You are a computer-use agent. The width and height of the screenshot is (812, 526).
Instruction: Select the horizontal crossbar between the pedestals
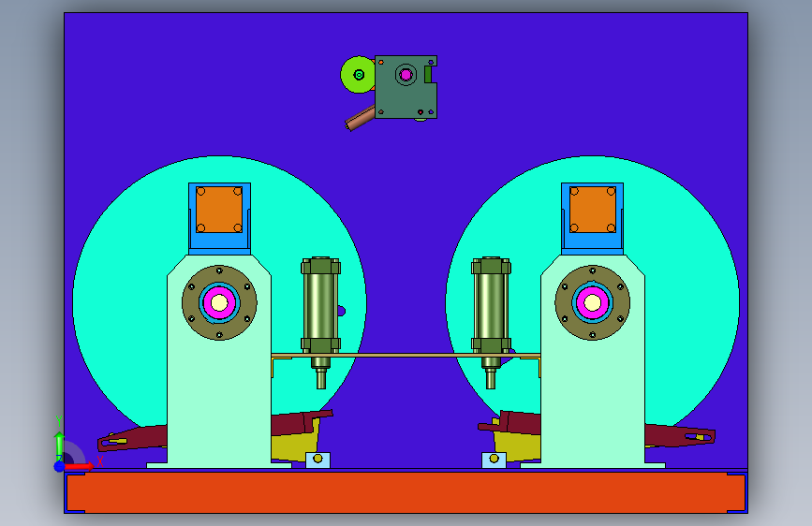406,355
